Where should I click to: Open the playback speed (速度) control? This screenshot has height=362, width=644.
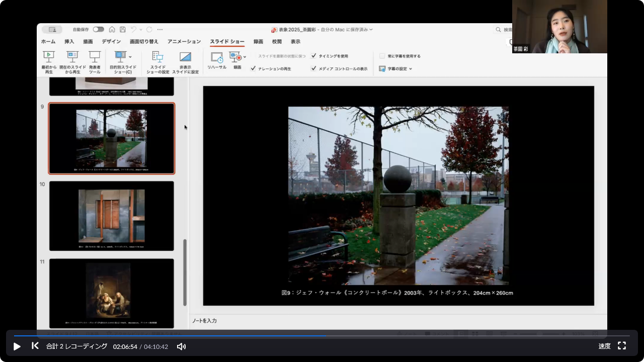(x=604, y=346)
